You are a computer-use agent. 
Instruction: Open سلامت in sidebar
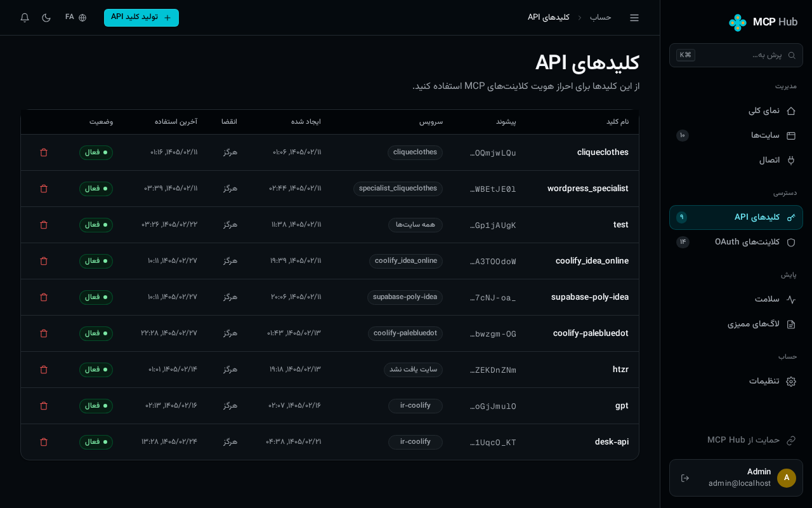coord(736,299)
